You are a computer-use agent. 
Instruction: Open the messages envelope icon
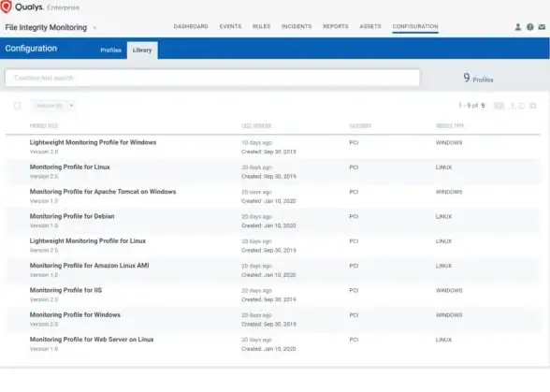pos(542,27)
